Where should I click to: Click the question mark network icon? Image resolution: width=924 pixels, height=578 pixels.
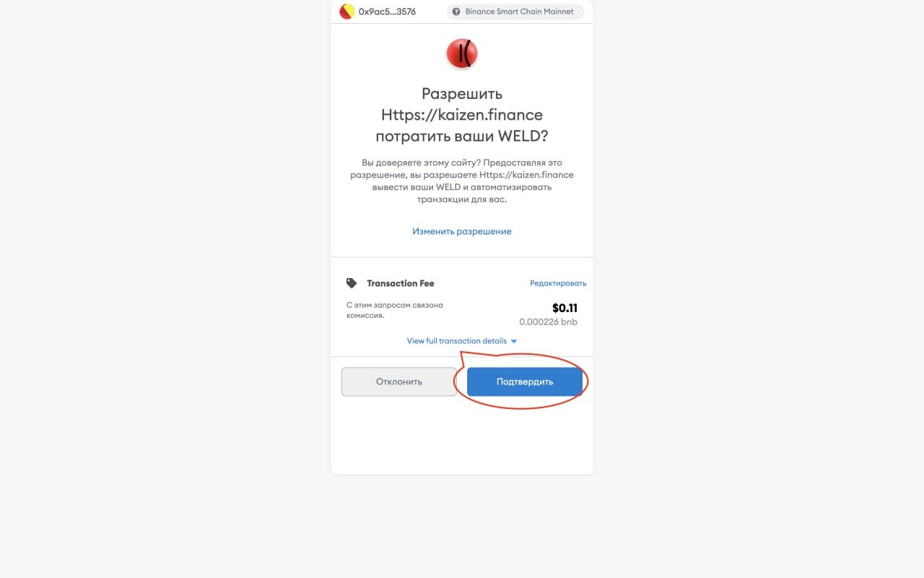coord(456,12)
